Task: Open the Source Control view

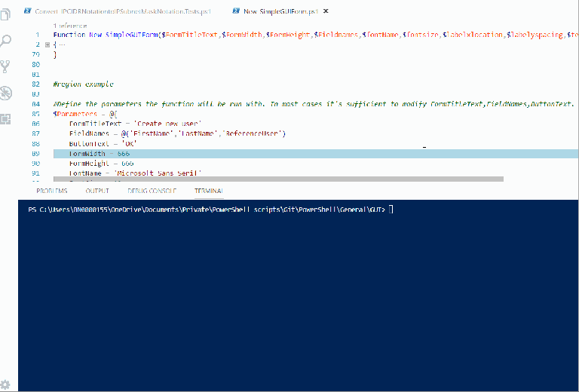Action: click(x=6, y=67)
